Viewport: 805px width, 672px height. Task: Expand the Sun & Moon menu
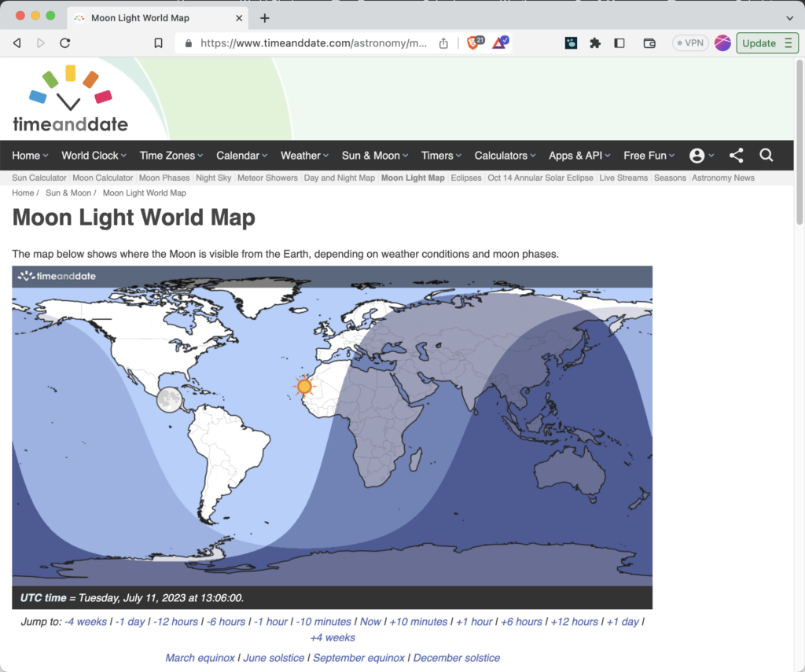(375, 155)
